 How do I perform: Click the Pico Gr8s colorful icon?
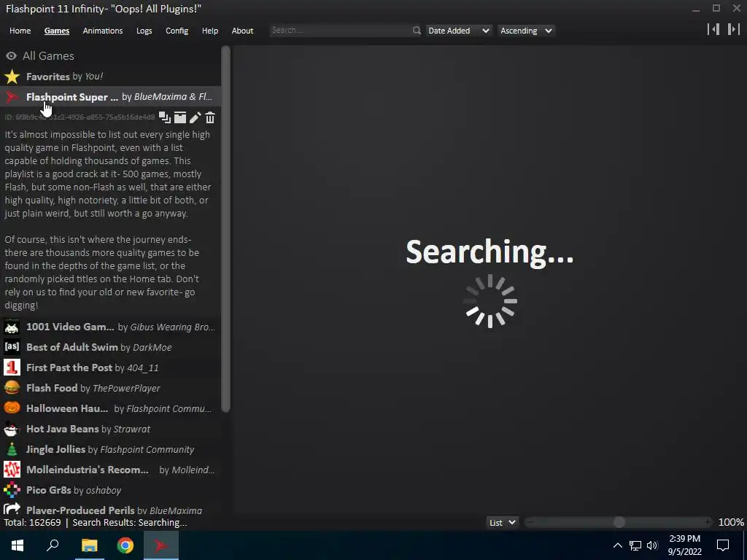click(x=12, y=490)
